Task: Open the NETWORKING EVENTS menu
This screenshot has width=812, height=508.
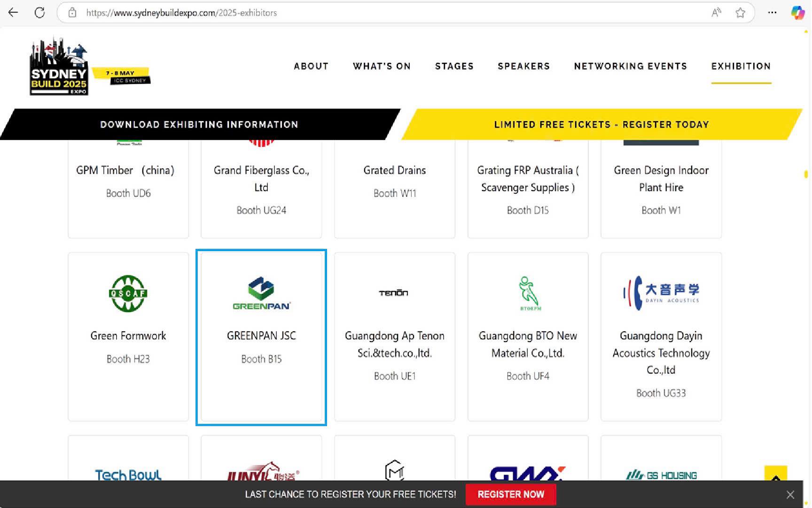Action: tap(631, 66)
